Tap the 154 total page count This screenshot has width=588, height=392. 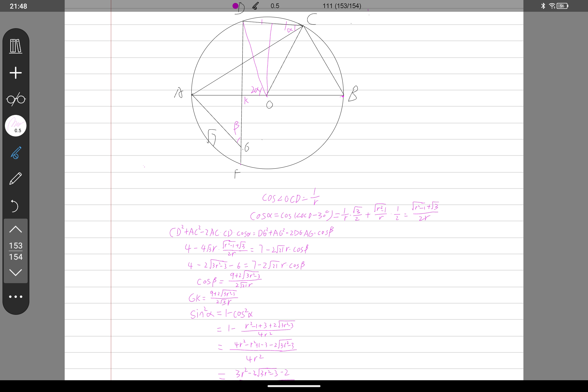[16, 257]
